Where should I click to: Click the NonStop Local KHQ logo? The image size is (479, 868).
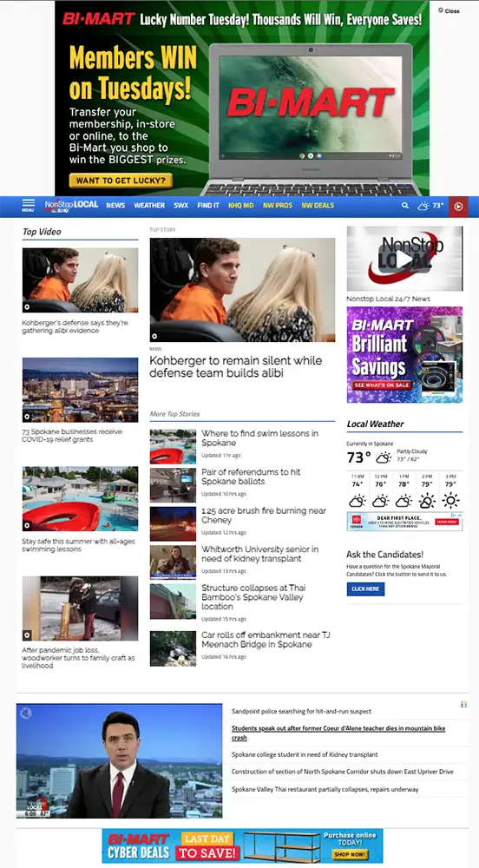71,206
